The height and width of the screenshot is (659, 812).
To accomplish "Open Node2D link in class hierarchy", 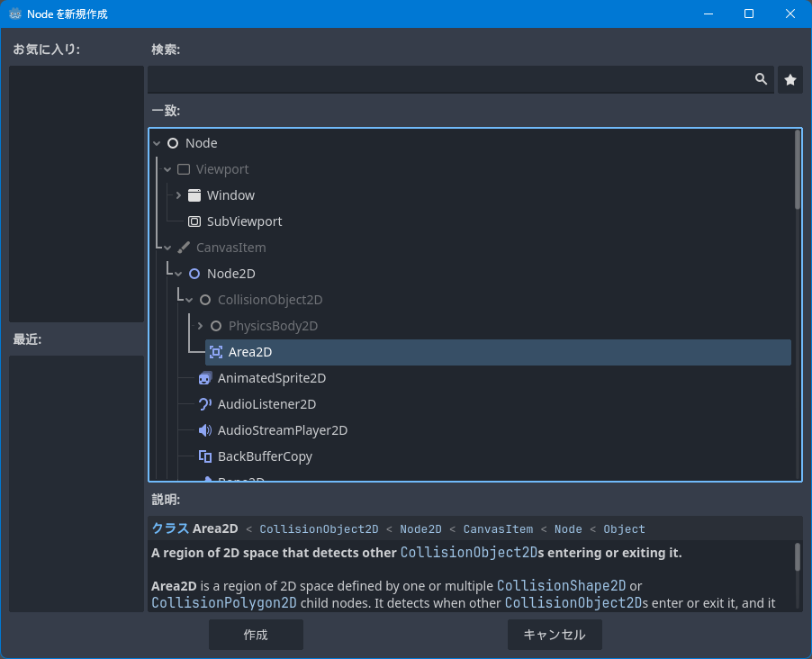I will (x=420, y=529).
